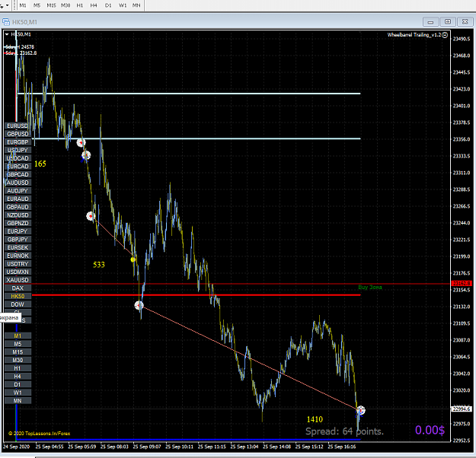Restore the HK50,M1 chart window
The image size is (476, 458).
(448, 21)
